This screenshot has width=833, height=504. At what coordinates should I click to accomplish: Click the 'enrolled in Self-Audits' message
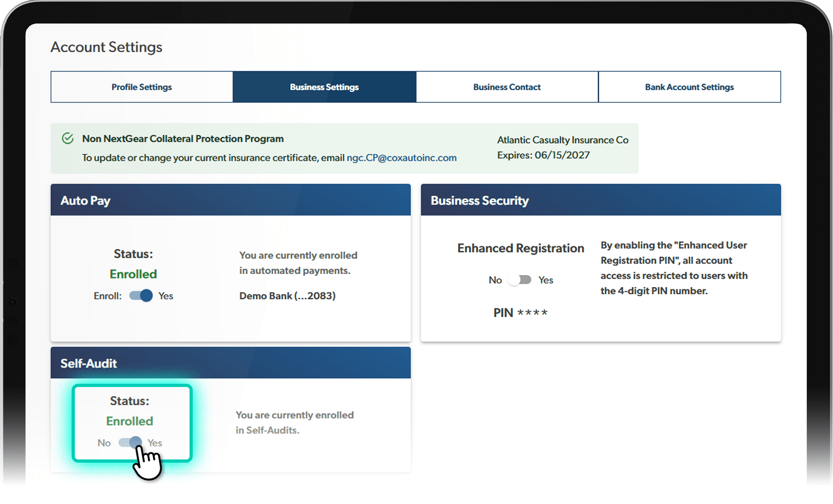[295, 423]
